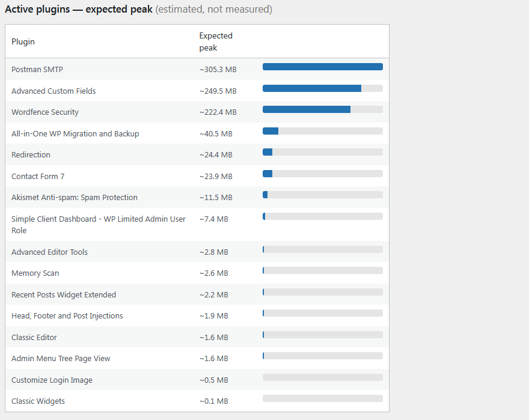Select the Wordfence Security plugin name
Screen dimensions: 529x420
tap(45, 112)
